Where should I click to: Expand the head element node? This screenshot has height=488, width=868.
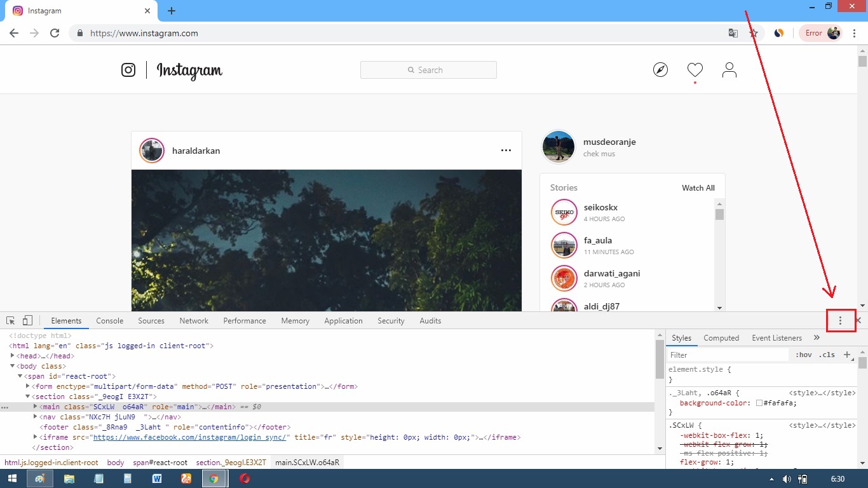point(13,356)
